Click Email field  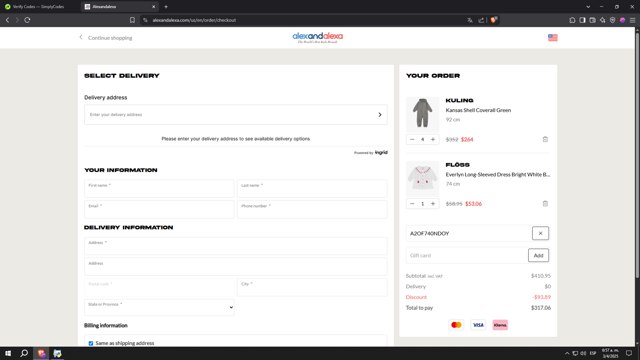159,209
